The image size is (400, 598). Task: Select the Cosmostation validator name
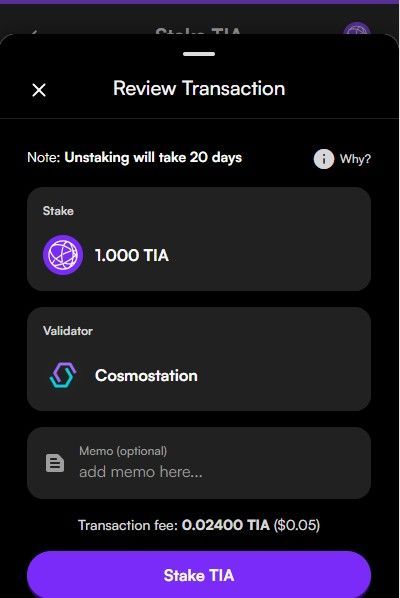(146, 376)
